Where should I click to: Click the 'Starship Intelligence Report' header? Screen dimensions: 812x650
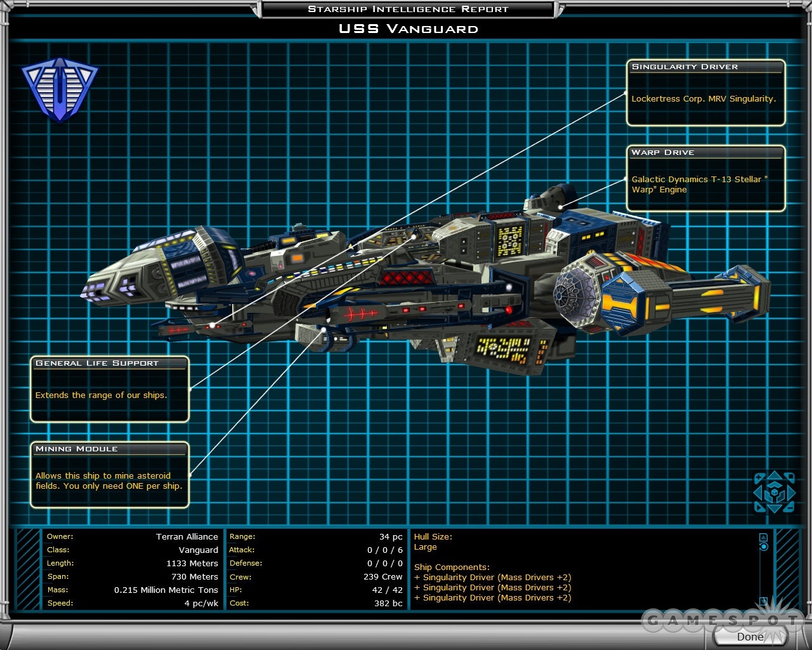[x=408, y=9]
